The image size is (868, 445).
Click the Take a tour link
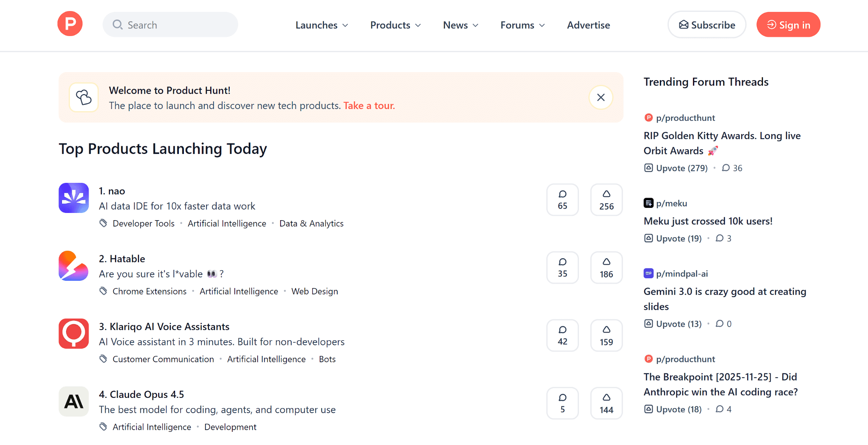368,106
